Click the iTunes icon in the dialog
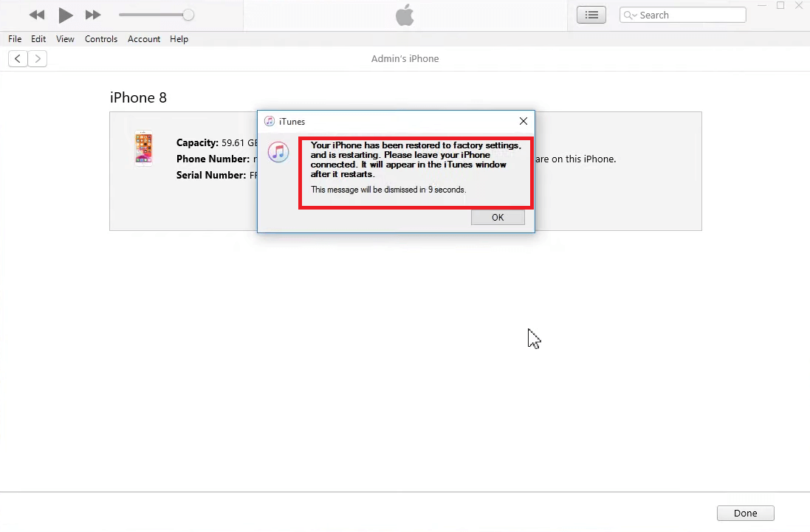The width and height of the screenshot is (810, 532). pyautogui.click(x=268, y=121)
